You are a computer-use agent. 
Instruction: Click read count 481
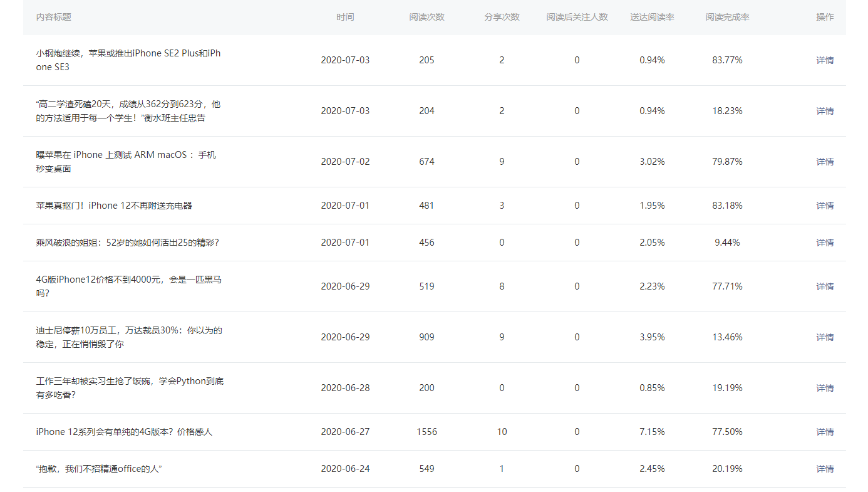click(x=427, y=206)
